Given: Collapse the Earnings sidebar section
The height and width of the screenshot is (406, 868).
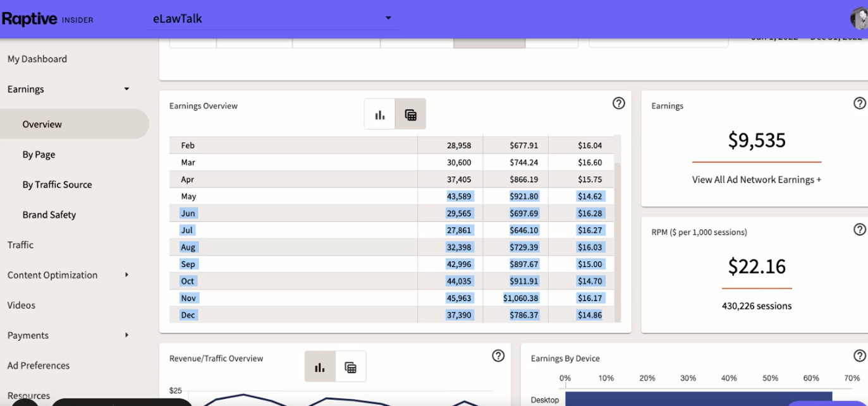Looking at the screenshot, I should (x=126, y=89).
